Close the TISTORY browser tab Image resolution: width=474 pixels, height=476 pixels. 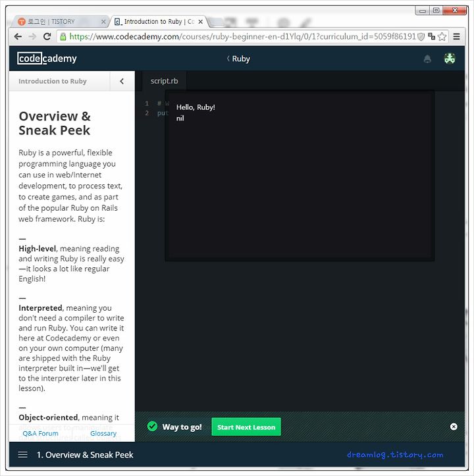pos(103,22)
